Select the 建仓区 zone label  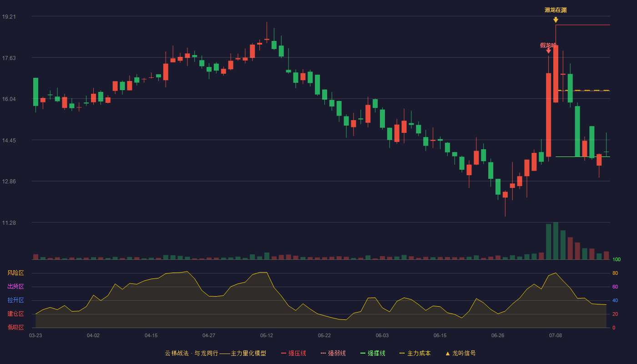pos(15,314)
